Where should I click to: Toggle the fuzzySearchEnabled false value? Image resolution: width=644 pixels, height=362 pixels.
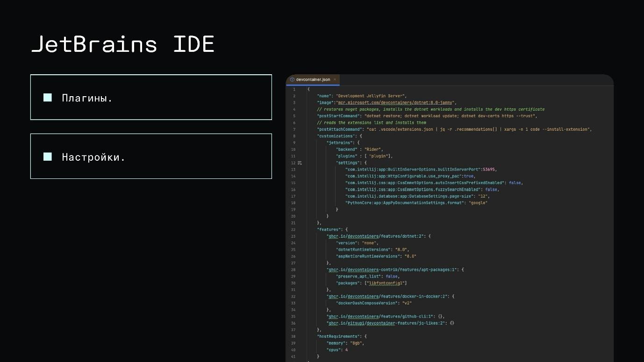click(x=492, y=189)
